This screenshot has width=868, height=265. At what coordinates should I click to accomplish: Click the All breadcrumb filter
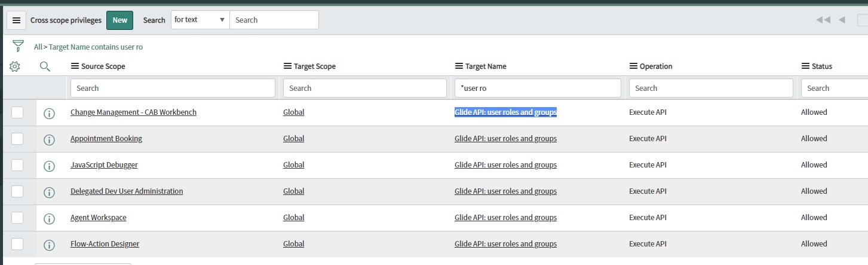(x=38, y=47)
